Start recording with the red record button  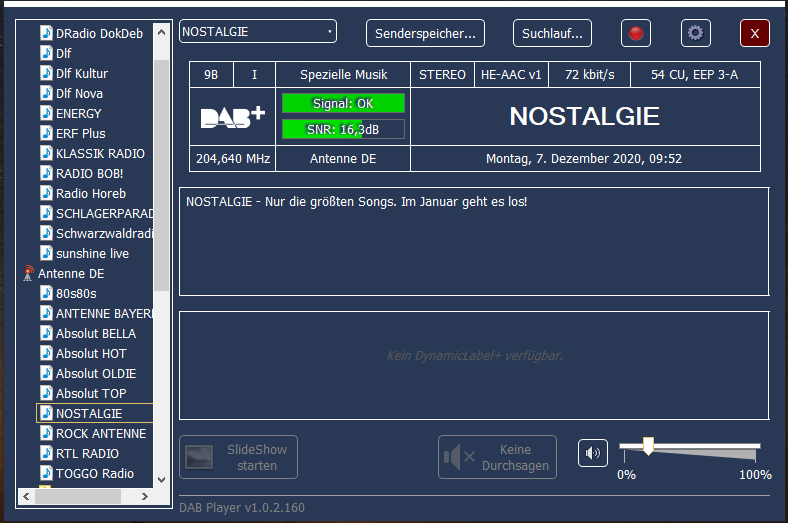636,33
